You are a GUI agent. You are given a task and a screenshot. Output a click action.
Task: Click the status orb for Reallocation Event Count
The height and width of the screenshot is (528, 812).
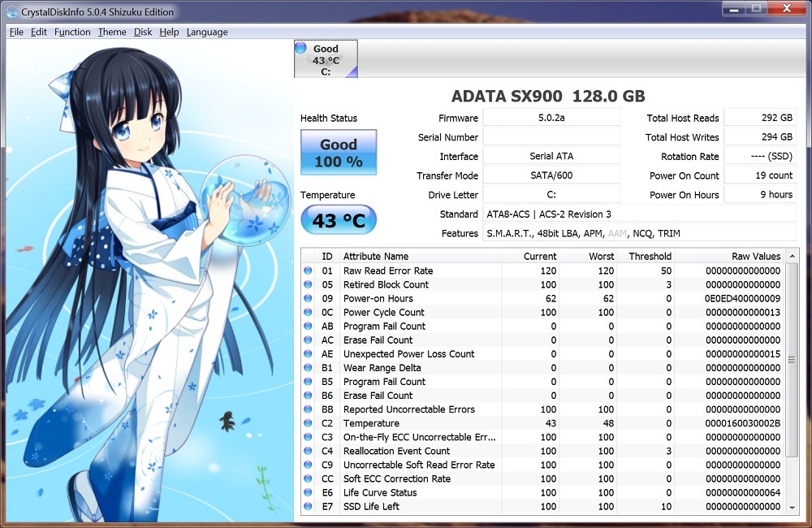click(308, 451)
